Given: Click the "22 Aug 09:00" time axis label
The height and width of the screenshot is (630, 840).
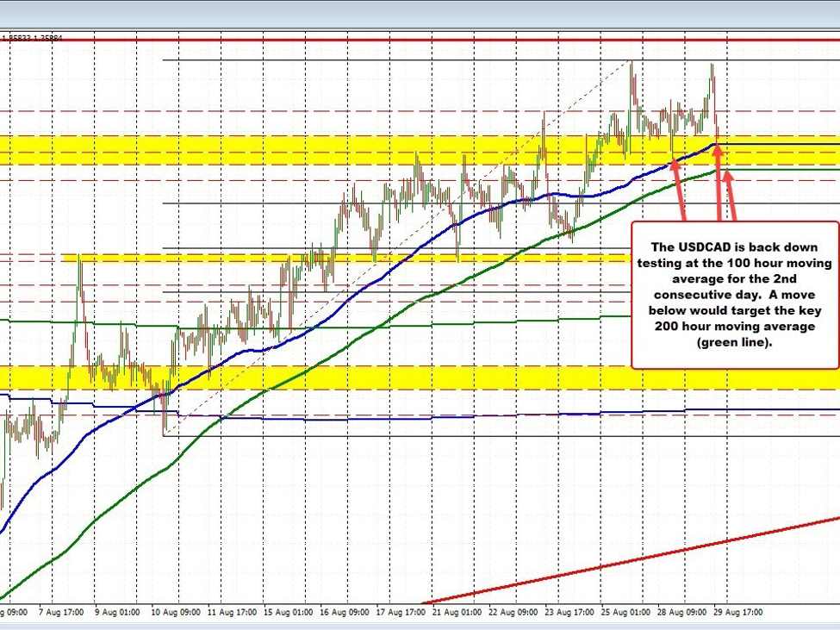Looking at the screenshot, I should tap(513, 612).
